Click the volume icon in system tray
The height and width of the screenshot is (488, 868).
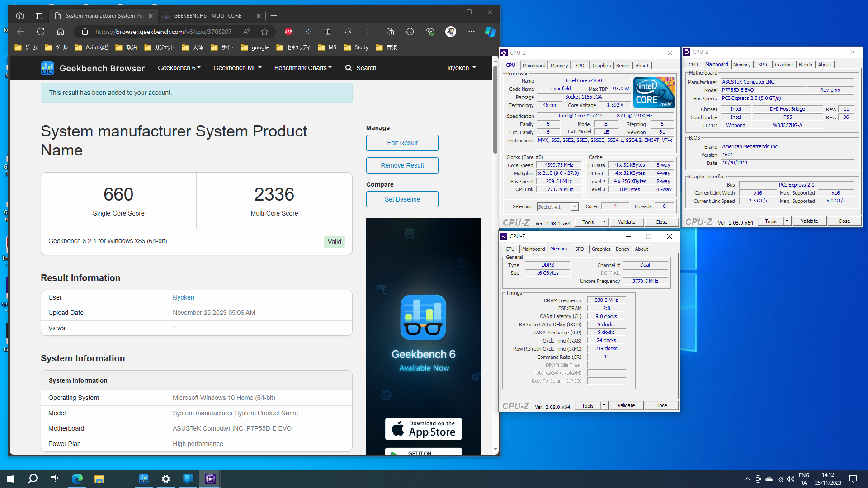tap(791, 479)
